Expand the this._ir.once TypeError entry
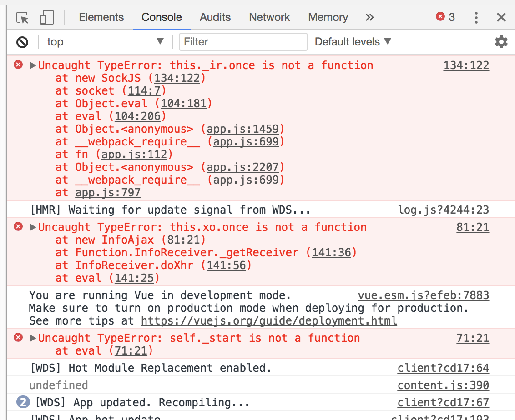515x420 pixels. [x=33, y=65]
